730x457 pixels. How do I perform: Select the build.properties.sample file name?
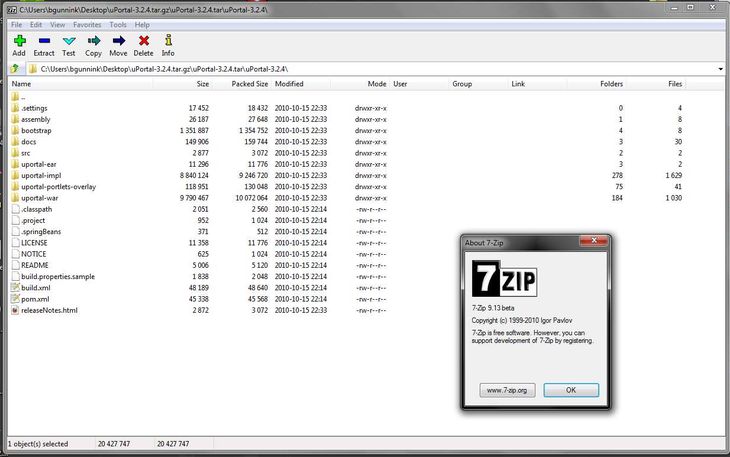point(58,276)
